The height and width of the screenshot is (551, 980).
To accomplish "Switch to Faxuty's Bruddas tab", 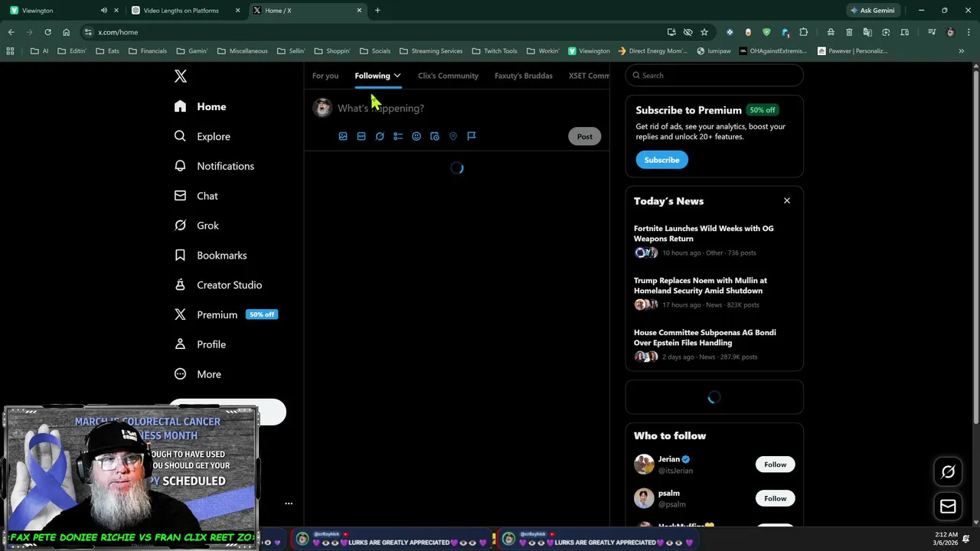I will [524, 76].
